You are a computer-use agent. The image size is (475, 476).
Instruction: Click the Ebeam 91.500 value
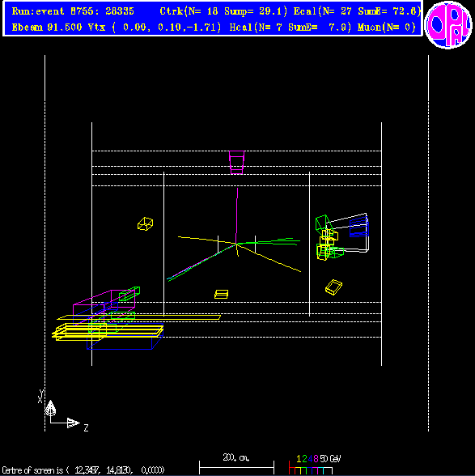(x=47, y=28)
